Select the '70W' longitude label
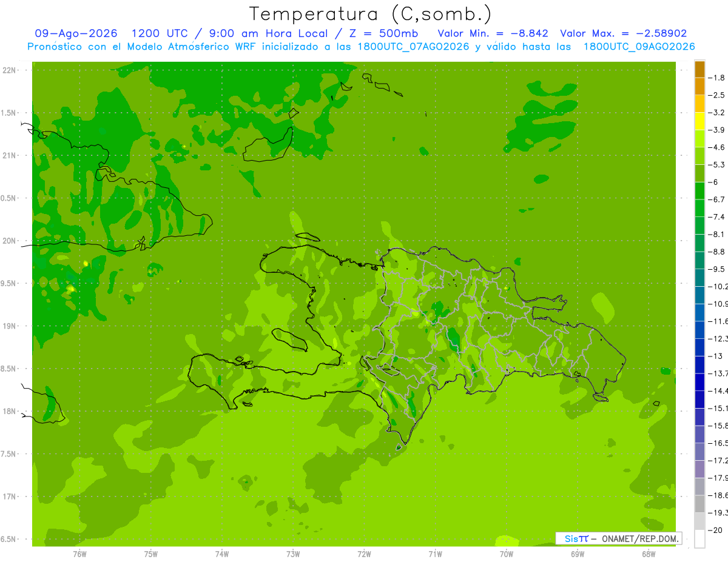This screenshot has height=562, width=728. click(x=507, y=554)
